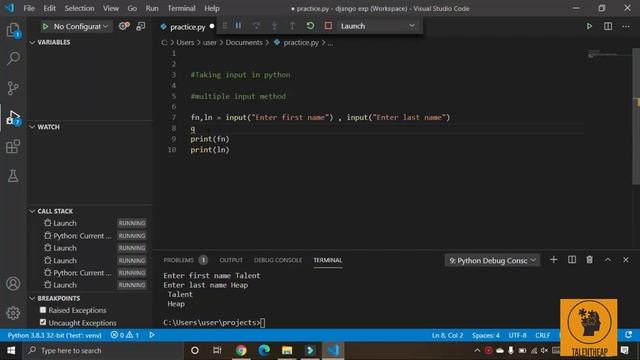The width and height of the screenshot is (640, 360).
Task: Pause the debug session
Action: (238, 26)
